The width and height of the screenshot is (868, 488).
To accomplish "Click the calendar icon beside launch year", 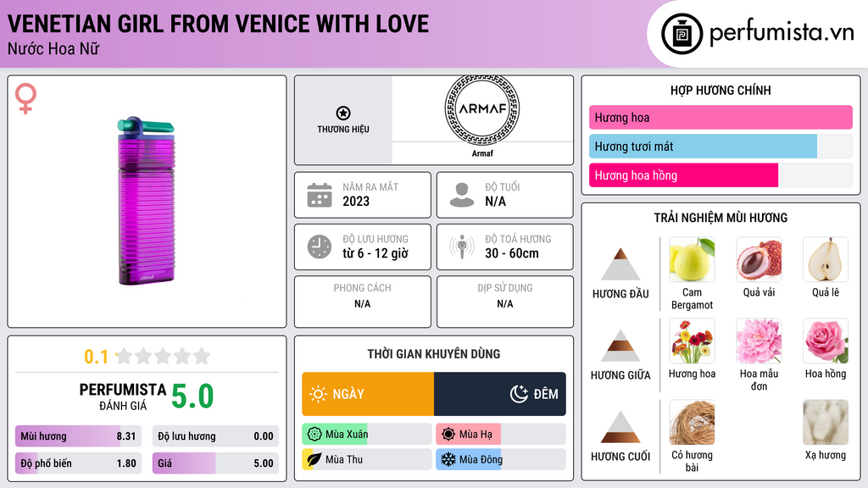I will (319, 195).
